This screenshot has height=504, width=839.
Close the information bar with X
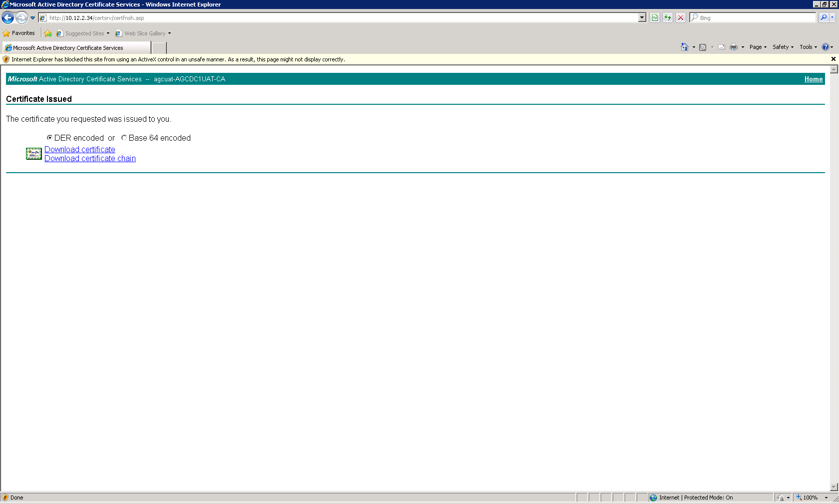tap(833, 59)
